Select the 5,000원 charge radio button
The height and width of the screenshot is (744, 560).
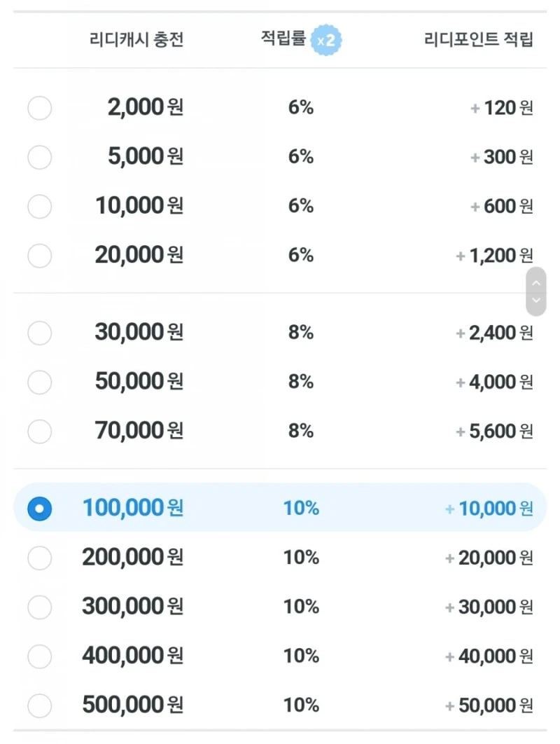click(x=39, y=157)
